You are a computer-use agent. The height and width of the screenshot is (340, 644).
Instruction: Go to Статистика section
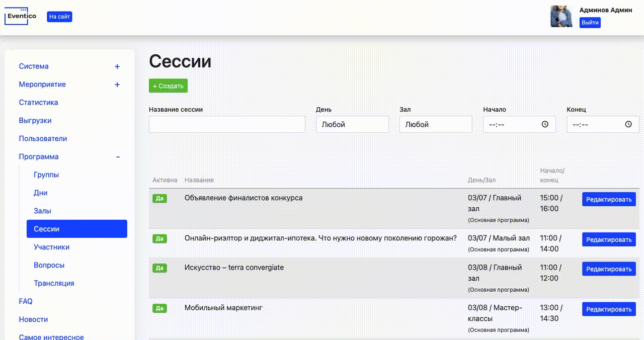38,102
